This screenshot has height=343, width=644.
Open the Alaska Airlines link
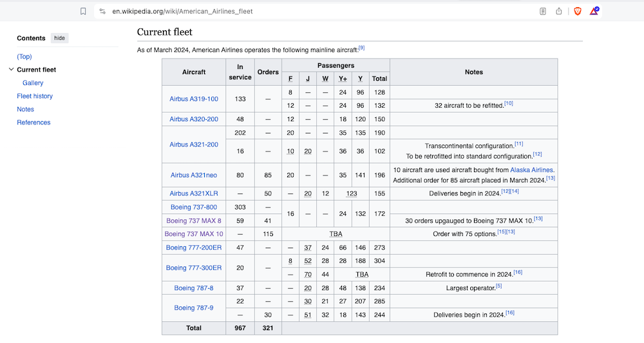(x=531, y=170)
